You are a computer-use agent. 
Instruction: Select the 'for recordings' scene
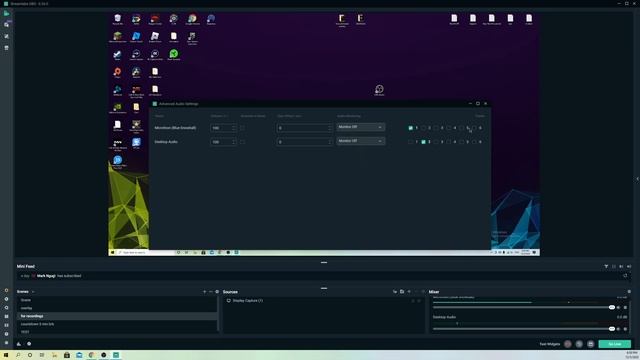[x=117, y=316]
